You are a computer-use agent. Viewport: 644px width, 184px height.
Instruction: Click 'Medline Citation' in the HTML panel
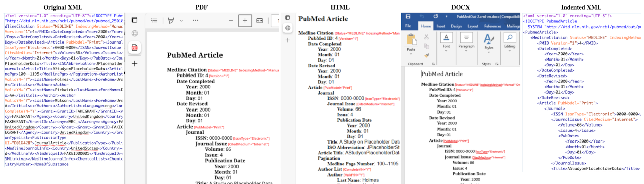pyautogui.click(x=316, y=33)
